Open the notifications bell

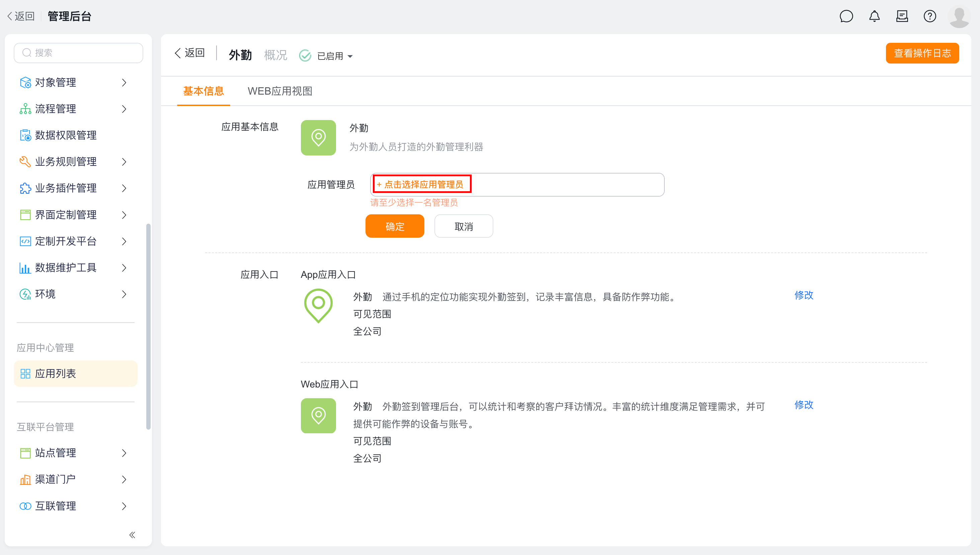874,16
